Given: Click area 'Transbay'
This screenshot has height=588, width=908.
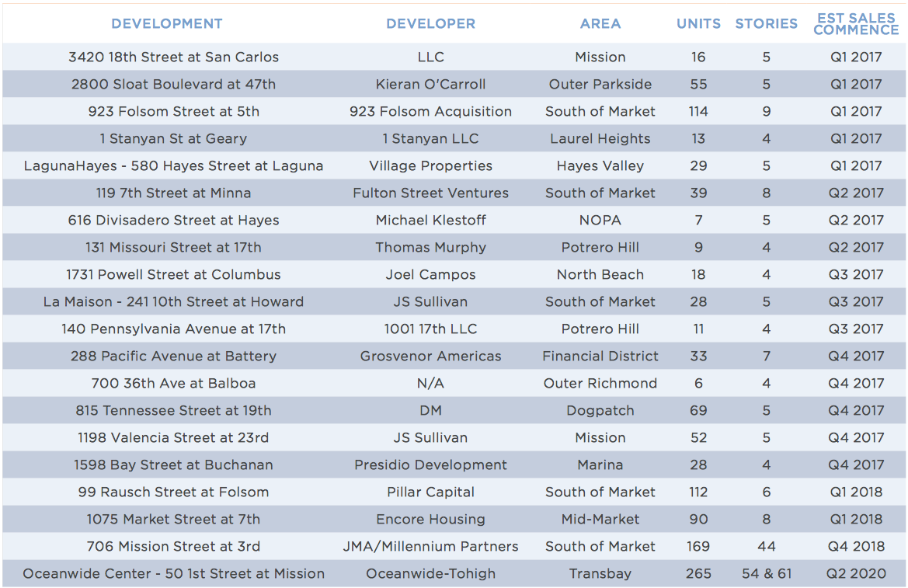Looking at the screenshot, I should tap(600, 574).
